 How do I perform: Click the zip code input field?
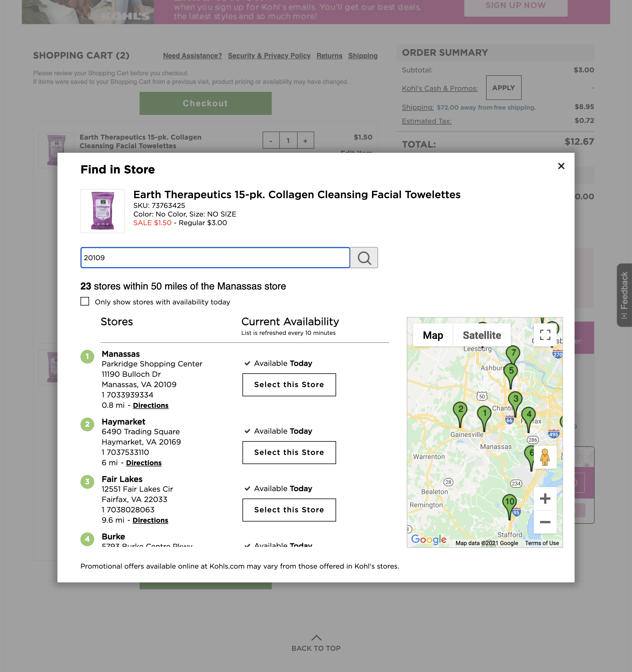215,258
